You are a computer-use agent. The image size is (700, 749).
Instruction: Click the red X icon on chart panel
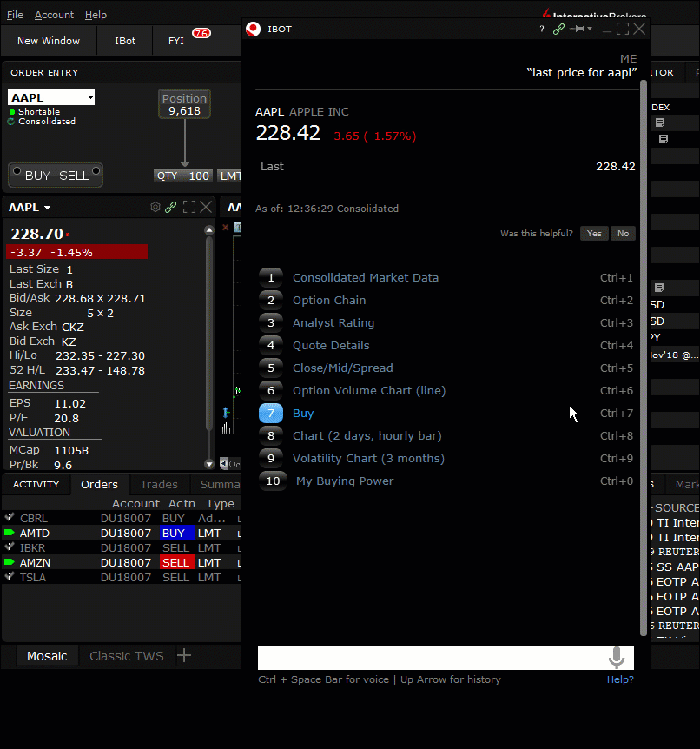226,228
